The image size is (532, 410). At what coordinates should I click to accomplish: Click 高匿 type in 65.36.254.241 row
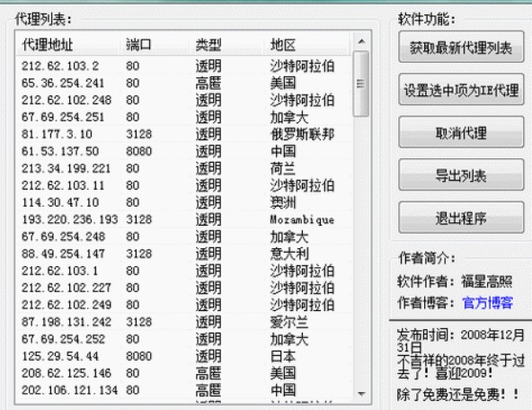pyautogui.click(x=208, y=83)
